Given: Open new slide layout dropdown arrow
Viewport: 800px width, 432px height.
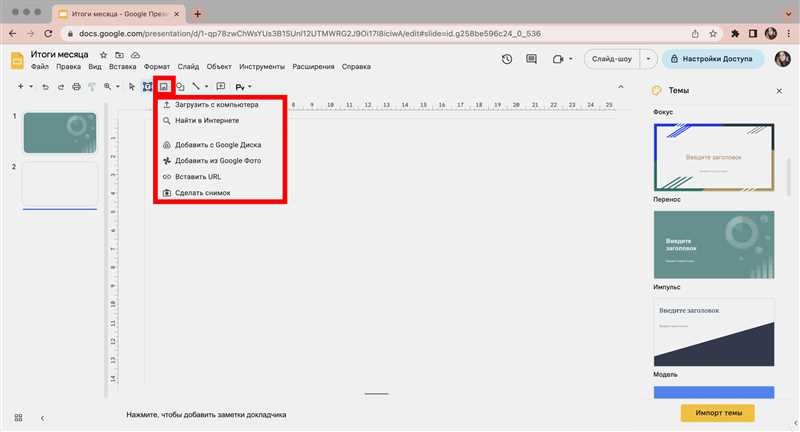Looking at the screenshot, I should tap(31, 87).
